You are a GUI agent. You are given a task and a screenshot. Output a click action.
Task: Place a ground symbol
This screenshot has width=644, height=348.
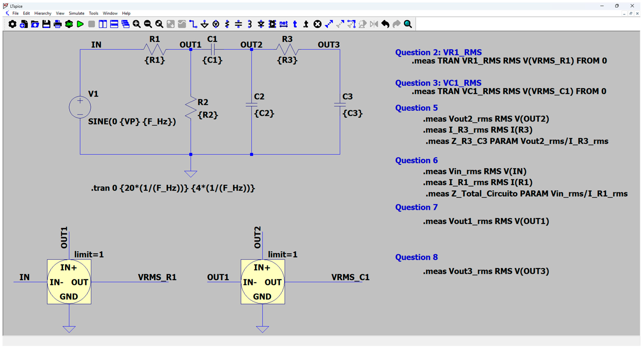tap(204, 24)
